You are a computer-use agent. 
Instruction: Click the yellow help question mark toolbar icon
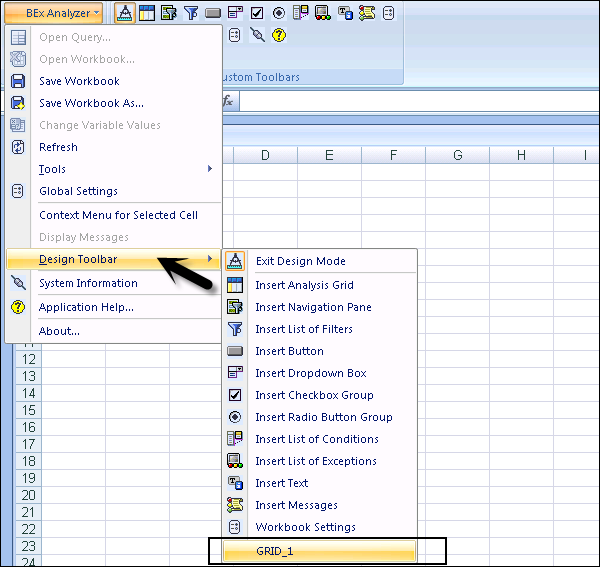(x=279, y=35)
